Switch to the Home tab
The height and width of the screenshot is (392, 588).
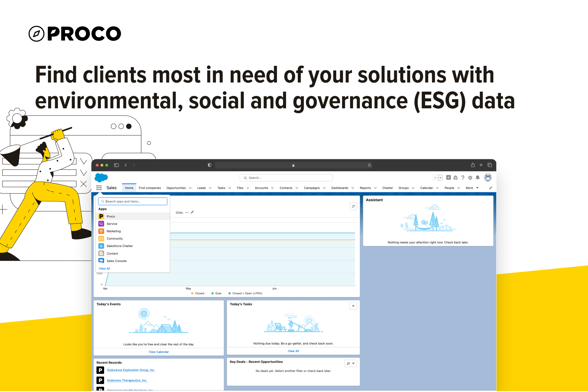[129, 188]
